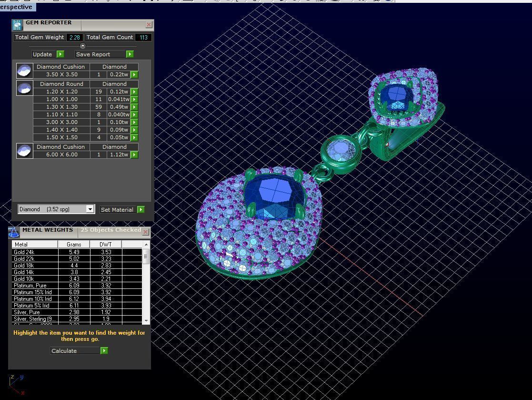
Task: Select the Gold 14k row
Action: point(77,272)
